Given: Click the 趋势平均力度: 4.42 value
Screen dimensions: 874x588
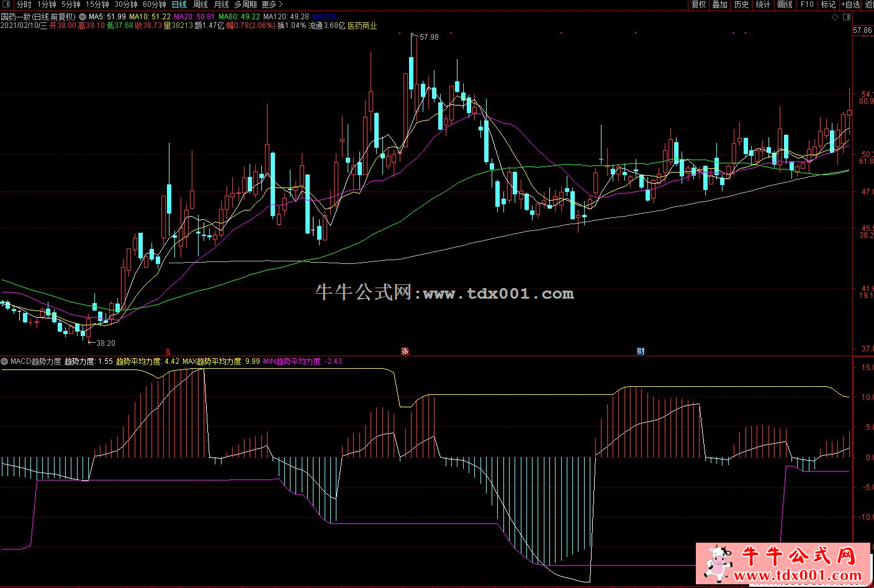Looking at the screenshot, I should [148, 361].
